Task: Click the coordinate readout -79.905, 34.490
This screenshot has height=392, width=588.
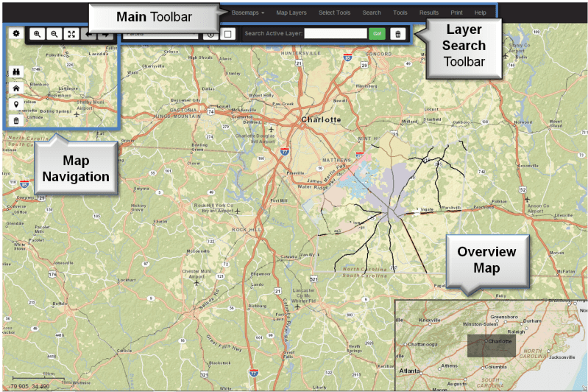Action: [x=29, y=386]
